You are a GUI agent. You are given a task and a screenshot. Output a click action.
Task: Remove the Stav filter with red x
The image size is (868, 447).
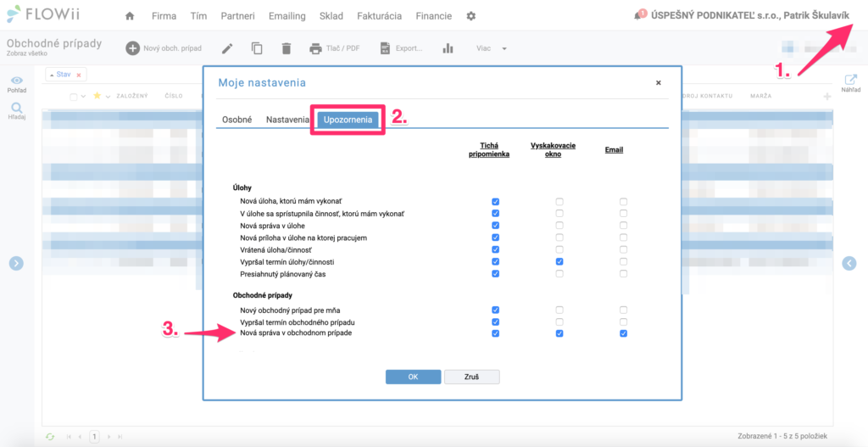click(79, 75)
